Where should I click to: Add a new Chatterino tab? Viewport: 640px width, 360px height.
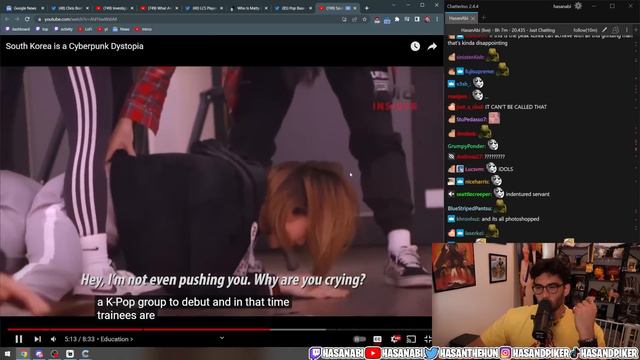[x=484, y=18]
